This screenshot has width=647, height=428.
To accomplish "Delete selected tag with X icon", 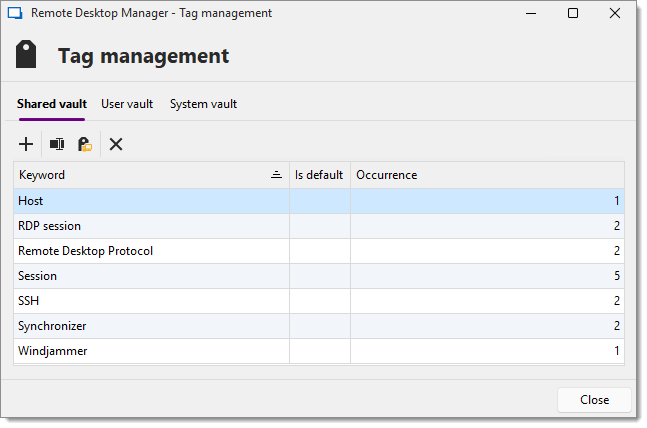I will tap(116, 144).
